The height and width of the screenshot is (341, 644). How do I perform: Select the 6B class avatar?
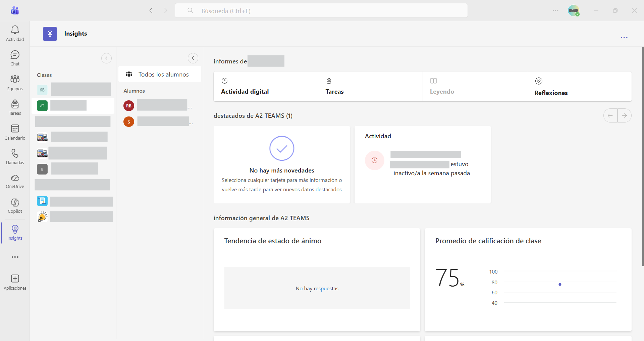pos(42,90)
